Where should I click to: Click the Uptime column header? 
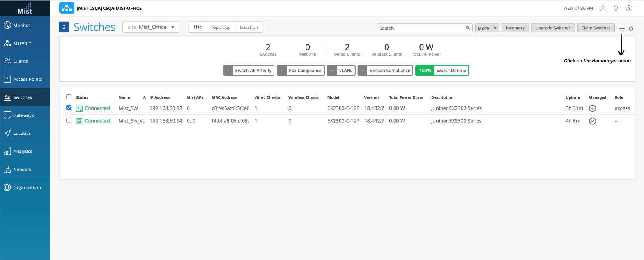click(x=573, y=97)
